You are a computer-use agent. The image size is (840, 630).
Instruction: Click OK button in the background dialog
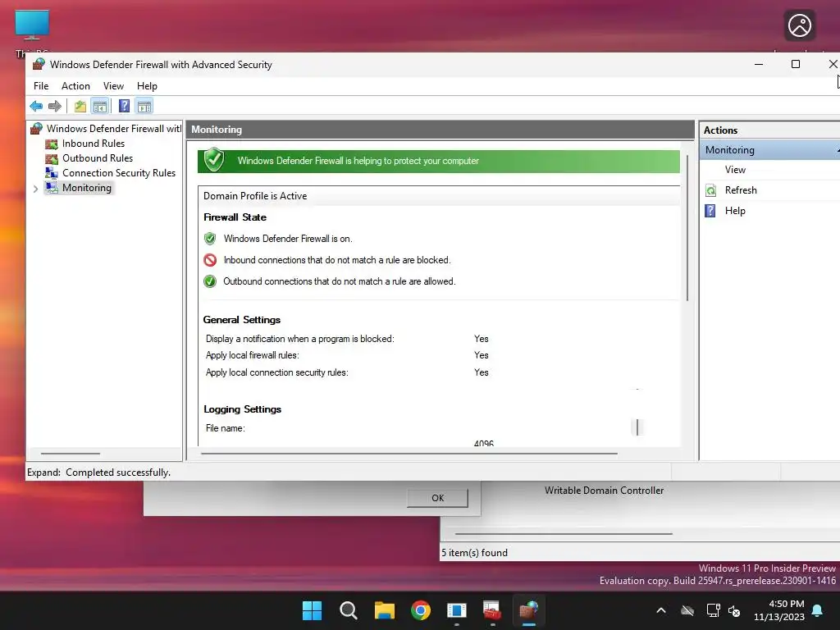438,498
